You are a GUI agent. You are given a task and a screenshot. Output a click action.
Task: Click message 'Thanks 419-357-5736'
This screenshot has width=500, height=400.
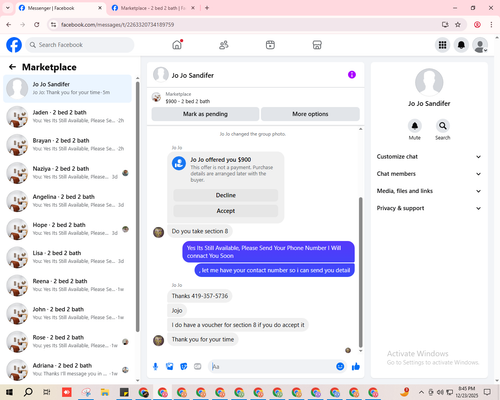[x=200, y=296]
